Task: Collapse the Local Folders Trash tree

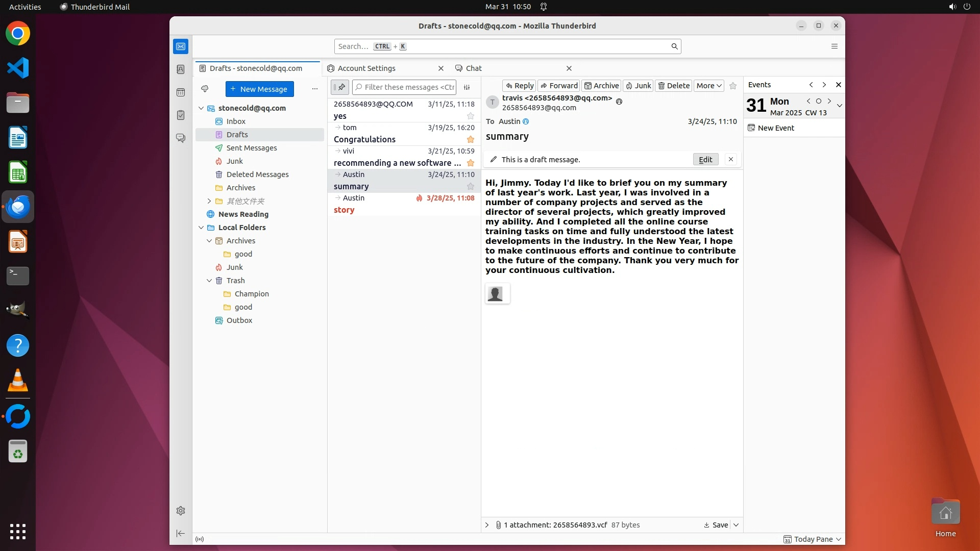Action: (209, 281)
